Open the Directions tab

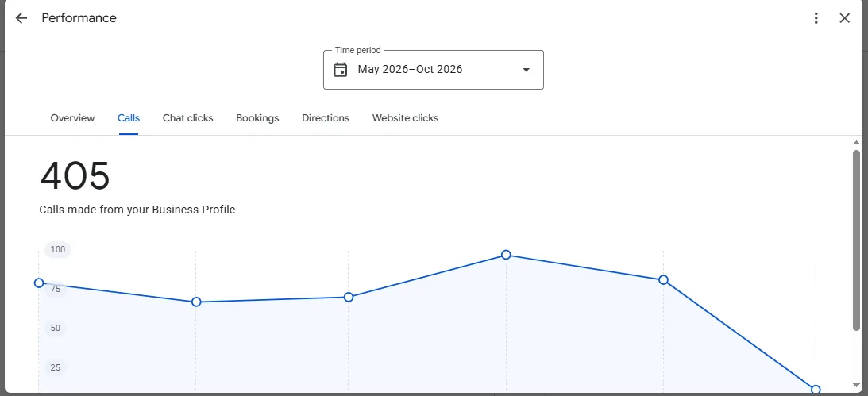[326, 117]
